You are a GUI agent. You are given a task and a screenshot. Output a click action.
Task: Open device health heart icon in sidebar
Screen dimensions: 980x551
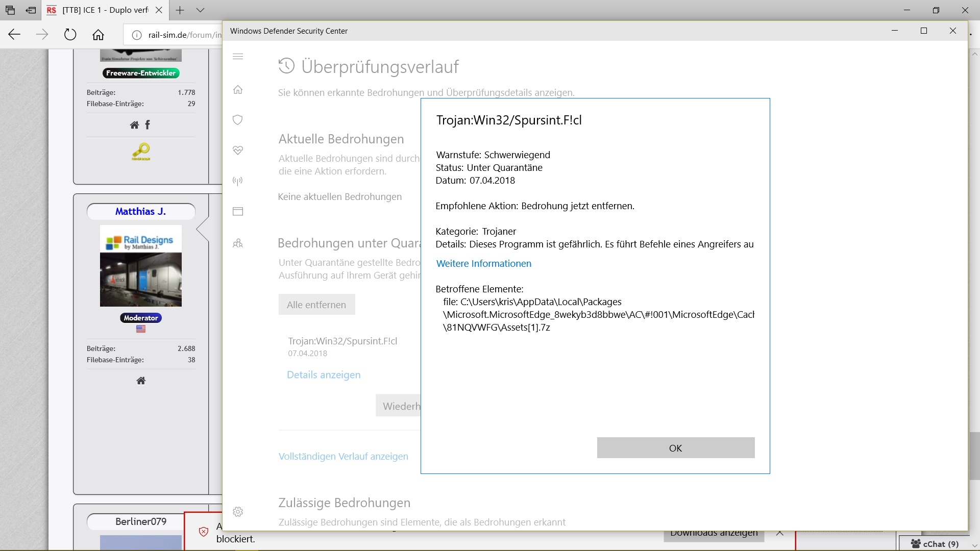click(x=238, y=150)
